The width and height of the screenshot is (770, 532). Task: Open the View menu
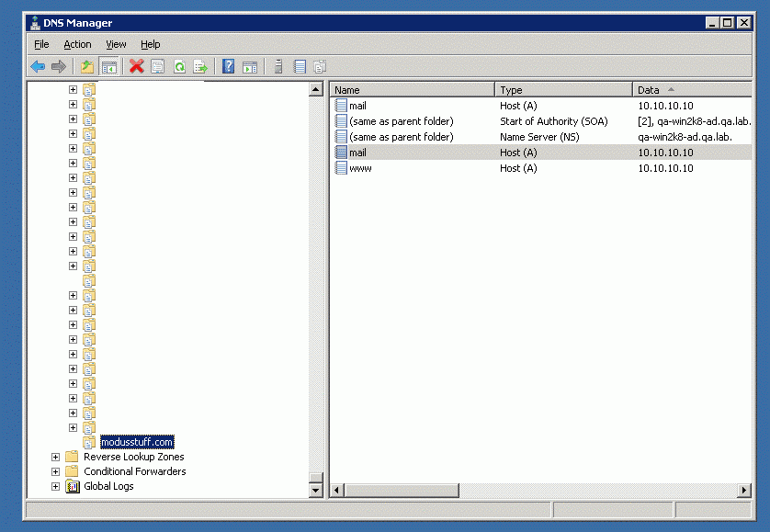pyautogui.click(x=116, y=44)
